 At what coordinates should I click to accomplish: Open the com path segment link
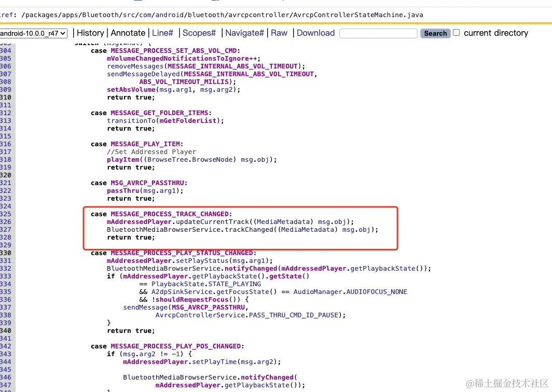(x=145, y=15)
